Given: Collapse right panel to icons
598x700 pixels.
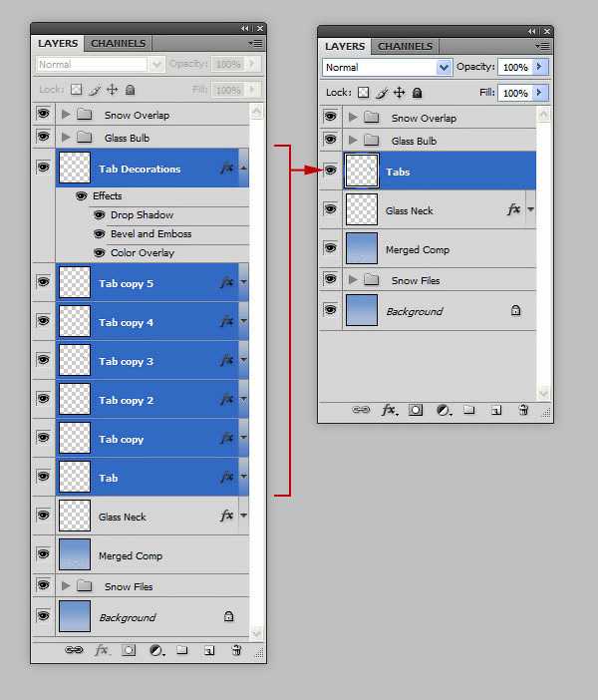Looking at the screenshot, I should (532, 31).
